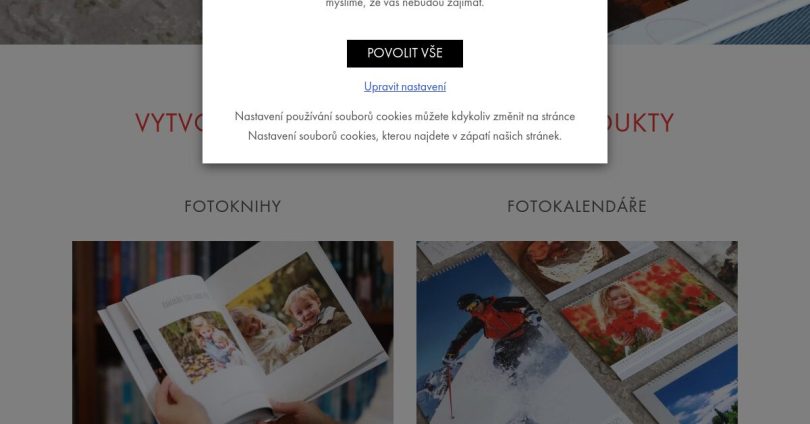This screenshot has width=810, height=424.
Task: Open the photobook product image
Action: 232,333
